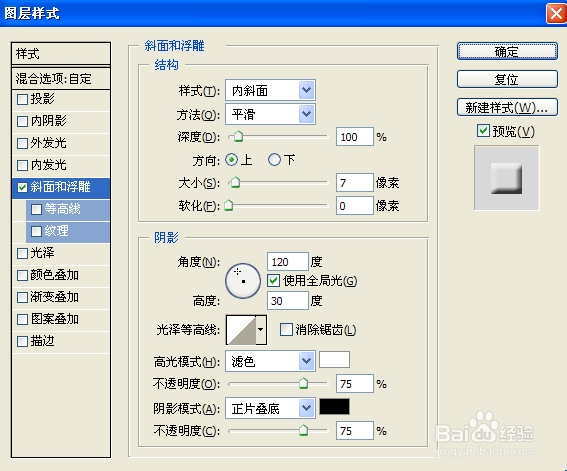Open the 方法 平滑 dropdown
The image size is (567, 471).
270,114
